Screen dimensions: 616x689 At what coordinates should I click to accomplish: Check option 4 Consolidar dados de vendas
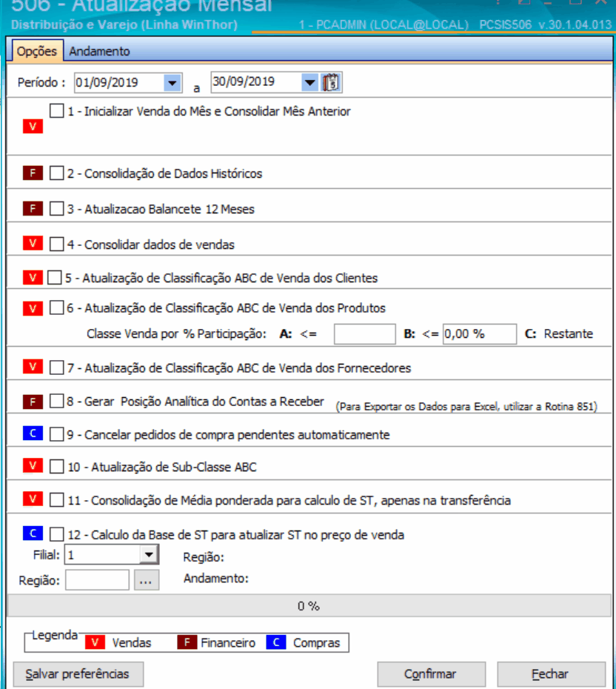(57, 244)
